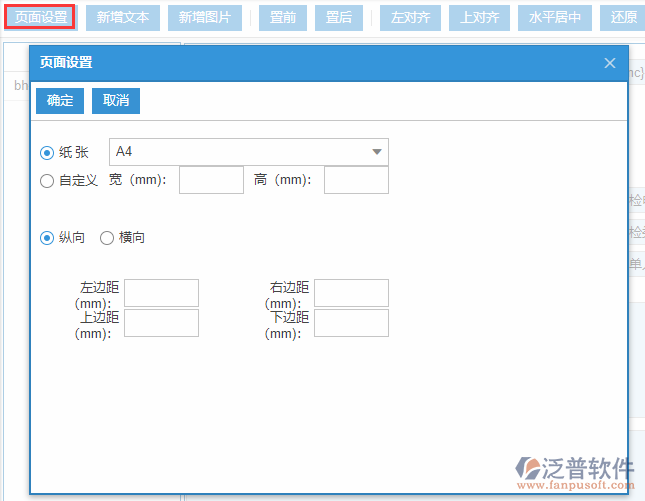Click the 页面设置 toolbar button
Viewport: 645px width, 501px height.
[41, 18]
